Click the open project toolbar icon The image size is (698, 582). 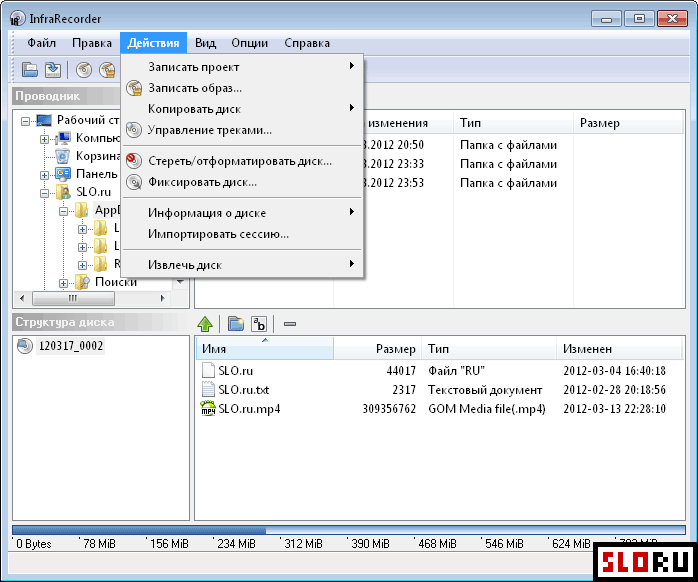(x=30, y=69)
